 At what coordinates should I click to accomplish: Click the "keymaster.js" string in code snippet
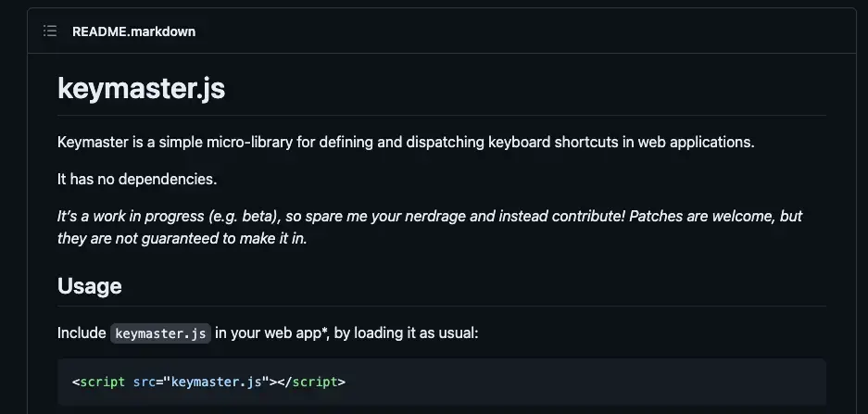[217, 382]
